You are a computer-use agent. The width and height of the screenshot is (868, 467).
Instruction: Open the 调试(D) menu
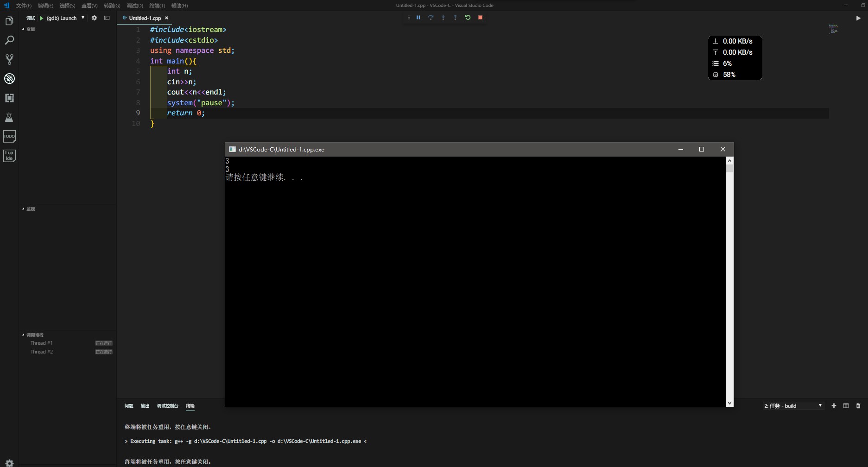click(134, 6)
